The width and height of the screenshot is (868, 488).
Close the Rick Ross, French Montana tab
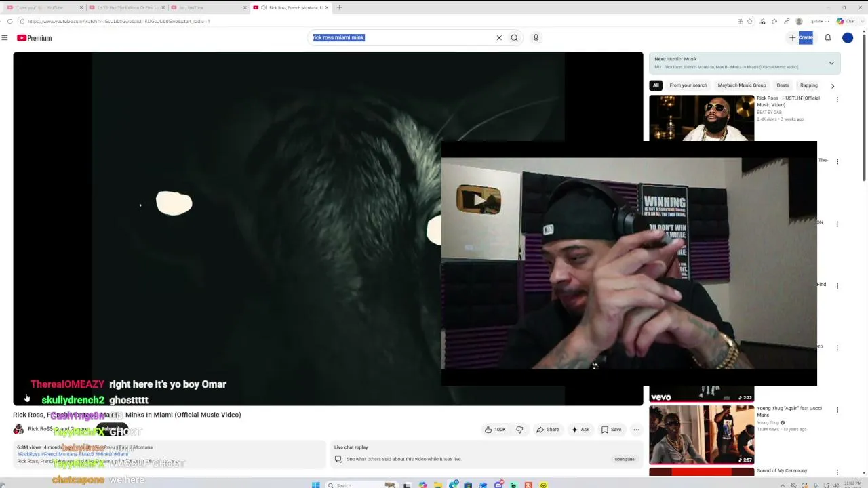[x=327, y=7]
